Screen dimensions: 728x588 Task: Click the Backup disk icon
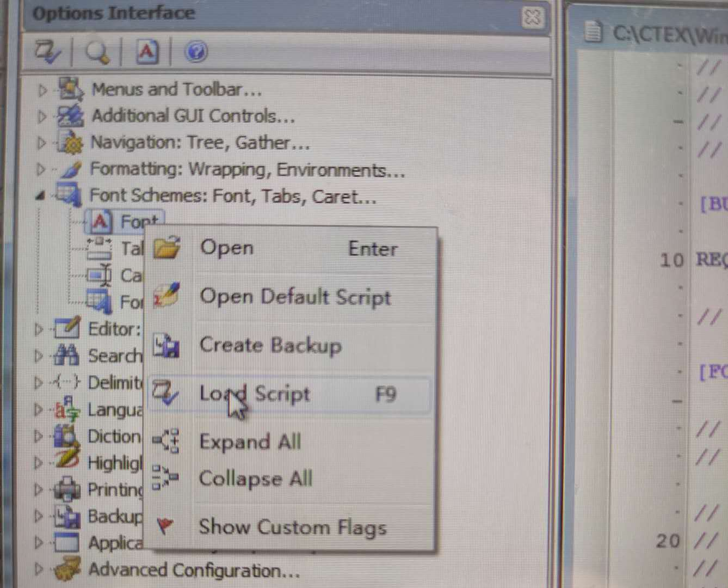coord(67,516)
